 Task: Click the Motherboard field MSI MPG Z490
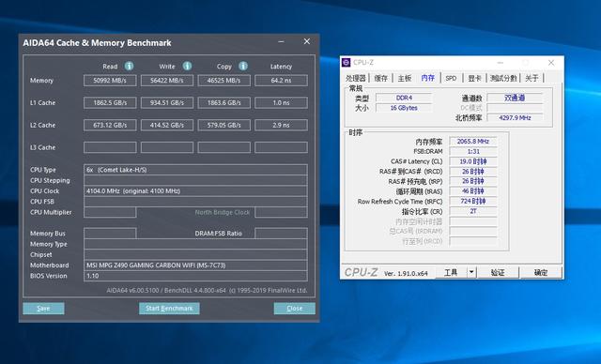195,265
